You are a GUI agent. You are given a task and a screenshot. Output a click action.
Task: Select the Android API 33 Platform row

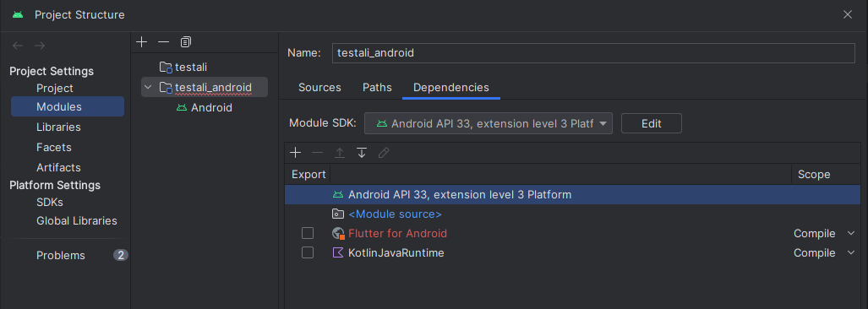click(x=572, y=194)
